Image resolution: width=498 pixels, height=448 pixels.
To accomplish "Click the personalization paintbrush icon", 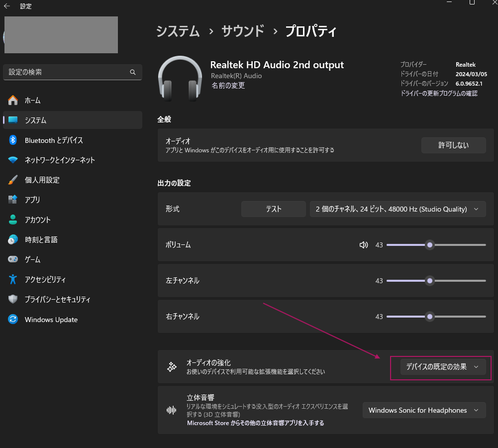I will 13,180.
